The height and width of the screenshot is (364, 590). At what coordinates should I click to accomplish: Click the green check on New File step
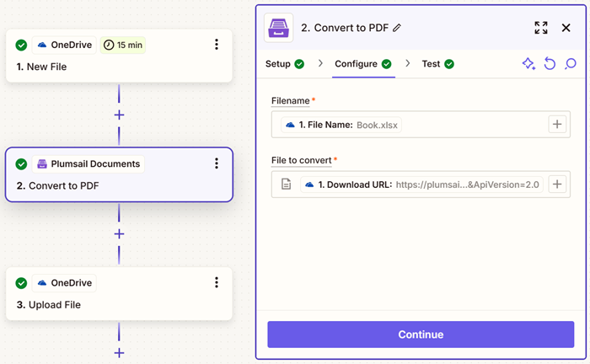(21, 45)
